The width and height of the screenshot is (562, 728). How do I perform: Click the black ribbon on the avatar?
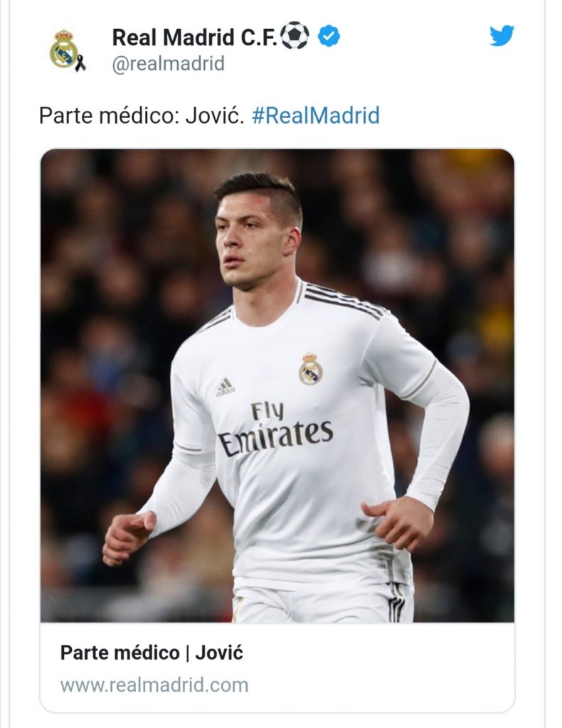coord(80,63)
